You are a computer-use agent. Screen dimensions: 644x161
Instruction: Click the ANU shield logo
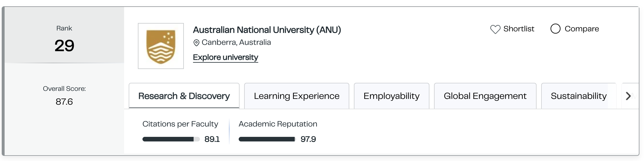coord(161,46)
